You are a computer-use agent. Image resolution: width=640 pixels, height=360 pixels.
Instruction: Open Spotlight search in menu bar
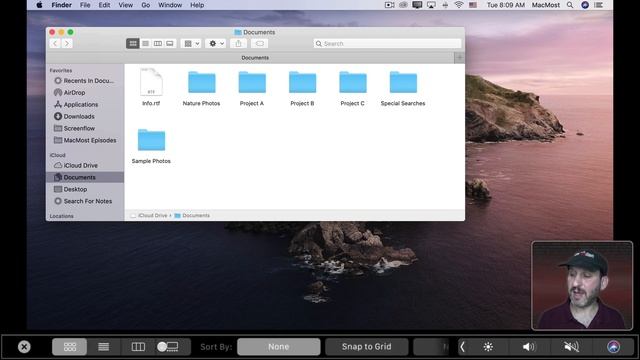coord(570,5)
